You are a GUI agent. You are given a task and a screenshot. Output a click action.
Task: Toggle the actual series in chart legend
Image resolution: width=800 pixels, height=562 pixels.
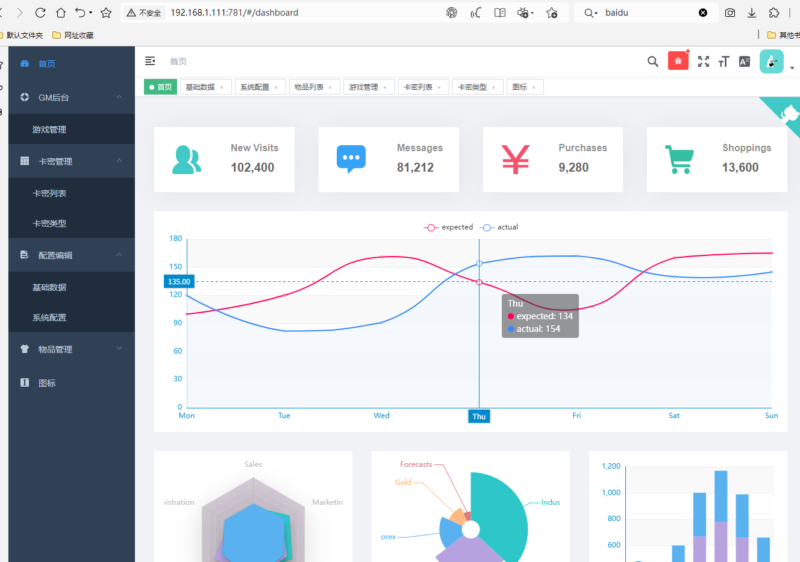500,227
